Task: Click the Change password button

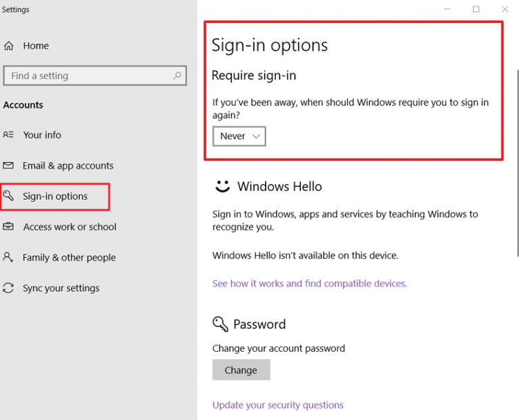Action: coord(241,370)
